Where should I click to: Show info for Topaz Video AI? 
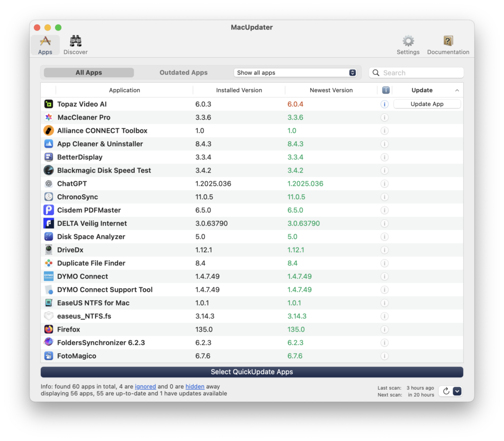pos(384,104)
